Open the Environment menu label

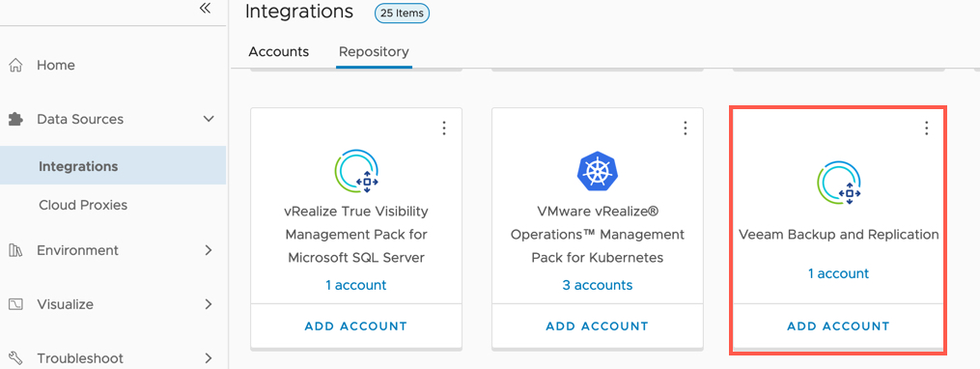coord(77,250)
